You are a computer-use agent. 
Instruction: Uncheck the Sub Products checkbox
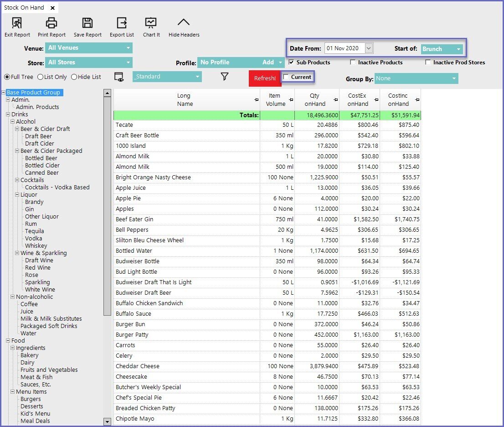(x=291, y=62)
